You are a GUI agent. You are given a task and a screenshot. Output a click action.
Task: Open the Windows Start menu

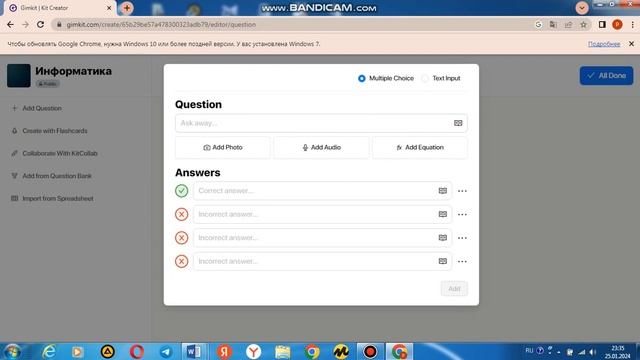click(13, 351)
